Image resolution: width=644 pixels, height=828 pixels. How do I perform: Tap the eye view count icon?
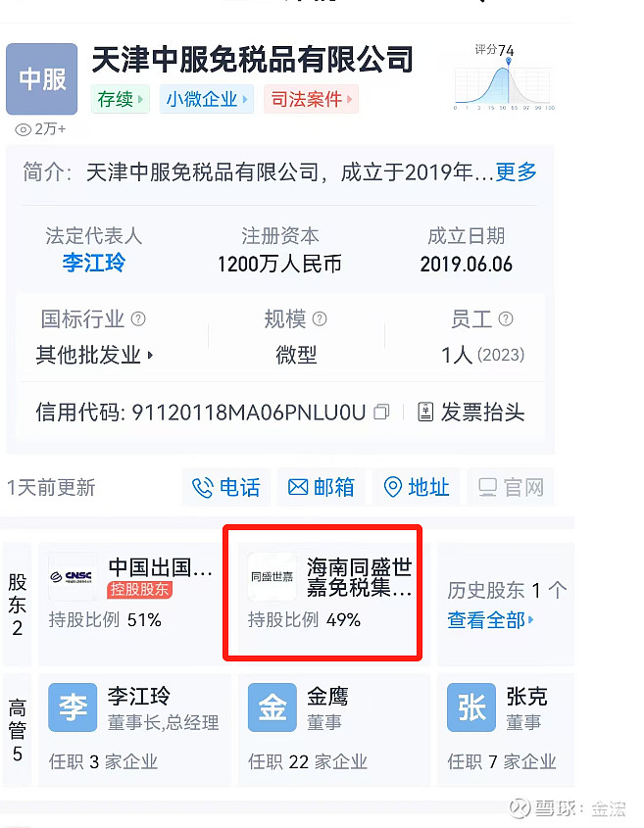tap(24, 129)
